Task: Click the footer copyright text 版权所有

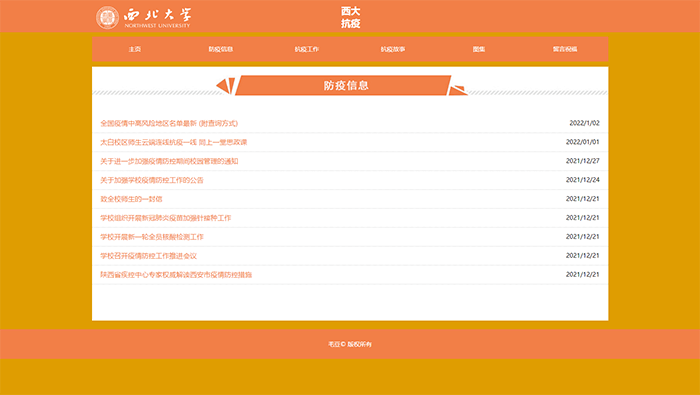Action: (x=359, y=344)
